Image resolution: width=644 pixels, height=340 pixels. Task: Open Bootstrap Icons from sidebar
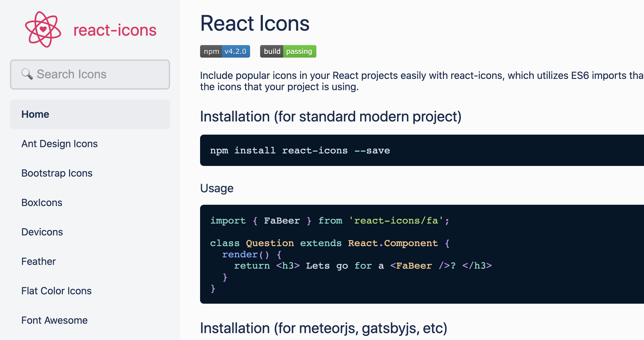(57, 173)
